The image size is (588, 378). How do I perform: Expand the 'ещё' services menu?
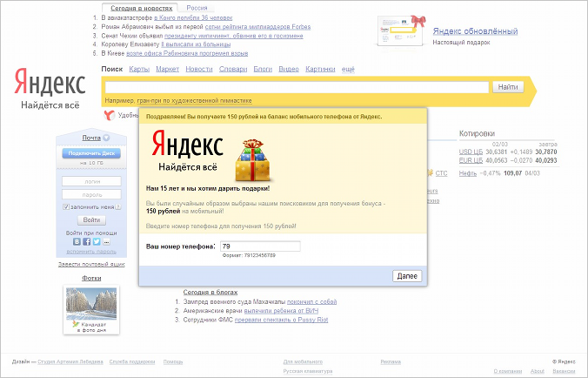coord(348,69)
